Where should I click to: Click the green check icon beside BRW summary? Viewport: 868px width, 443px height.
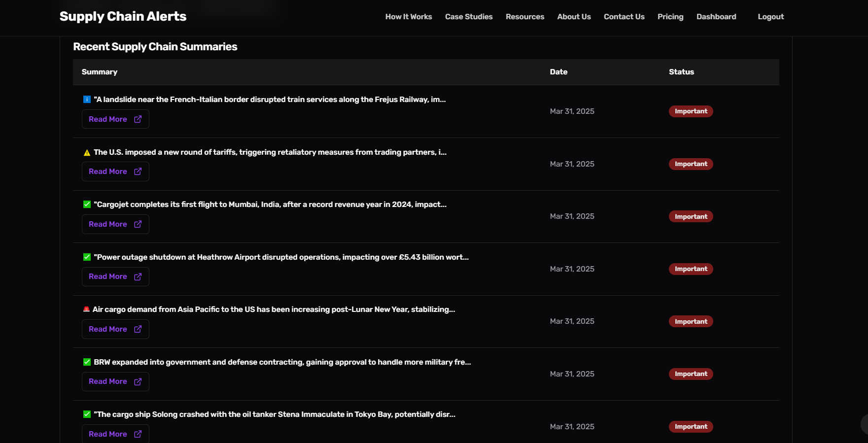pos(87,362)
